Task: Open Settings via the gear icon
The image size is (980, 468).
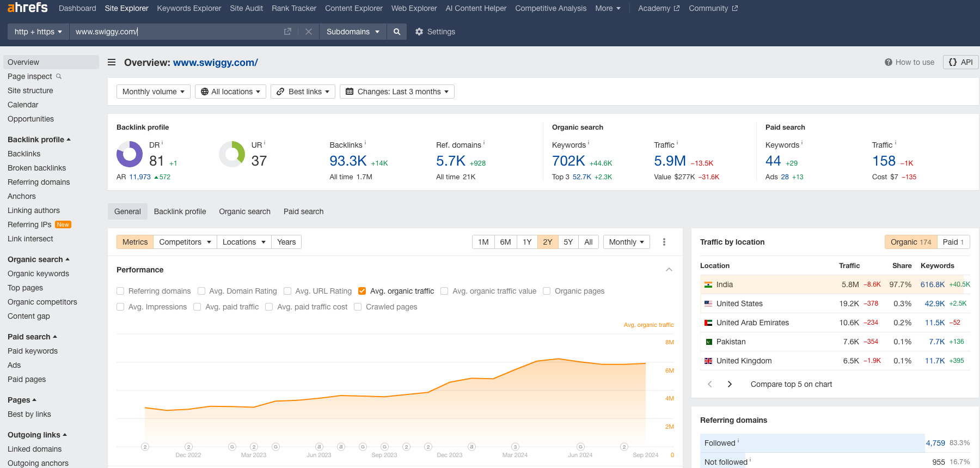Action: pos(419,32)
